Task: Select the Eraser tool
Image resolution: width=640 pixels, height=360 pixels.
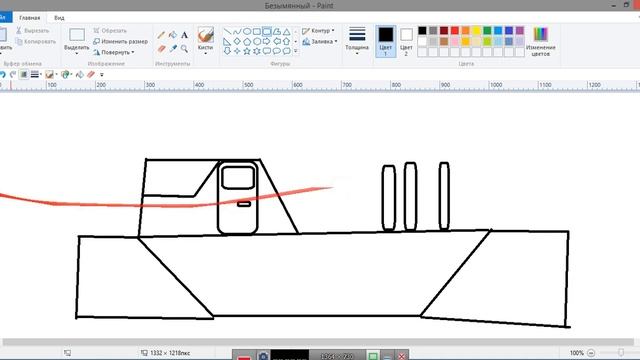Action: coord(161,49)
